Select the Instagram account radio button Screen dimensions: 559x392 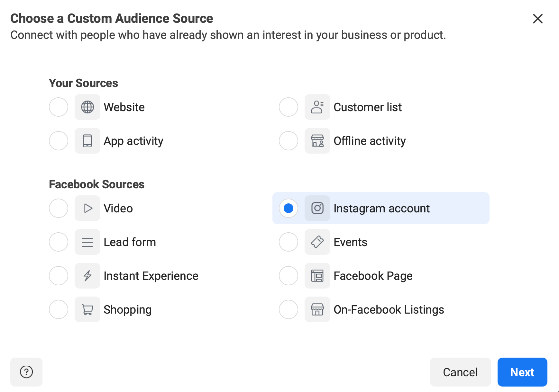(x=289, y=208)
